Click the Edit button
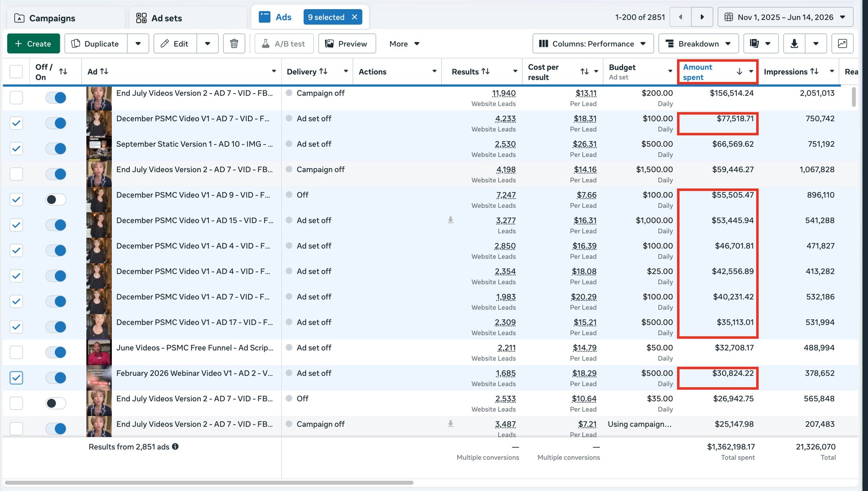 coord(175,43)
